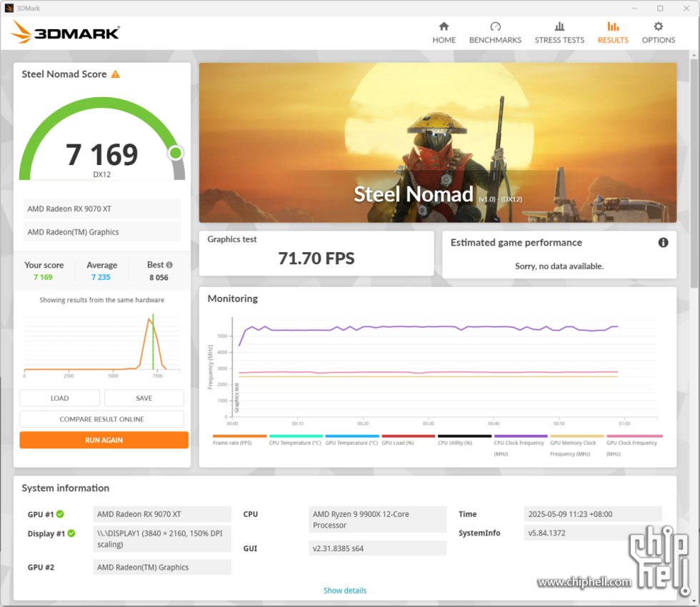700x607 pixels.
Task: Select the RESULTS tab
Action: 613,33
